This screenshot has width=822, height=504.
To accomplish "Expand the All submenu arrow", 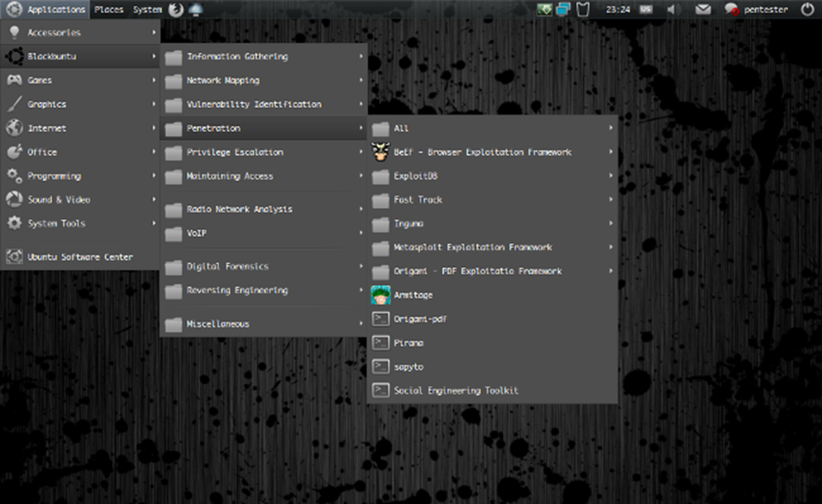I will (x=611, y=128).
